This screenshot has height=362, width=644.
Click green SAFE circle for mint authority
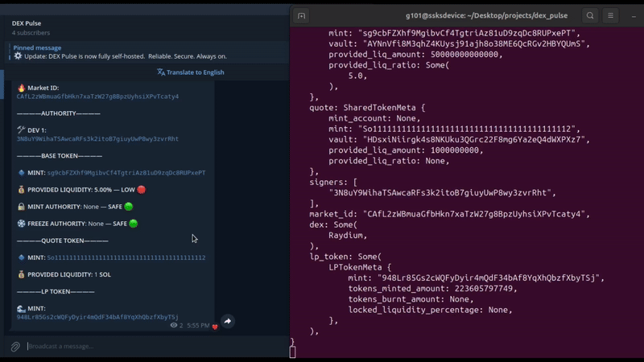(x=129, y=207)
